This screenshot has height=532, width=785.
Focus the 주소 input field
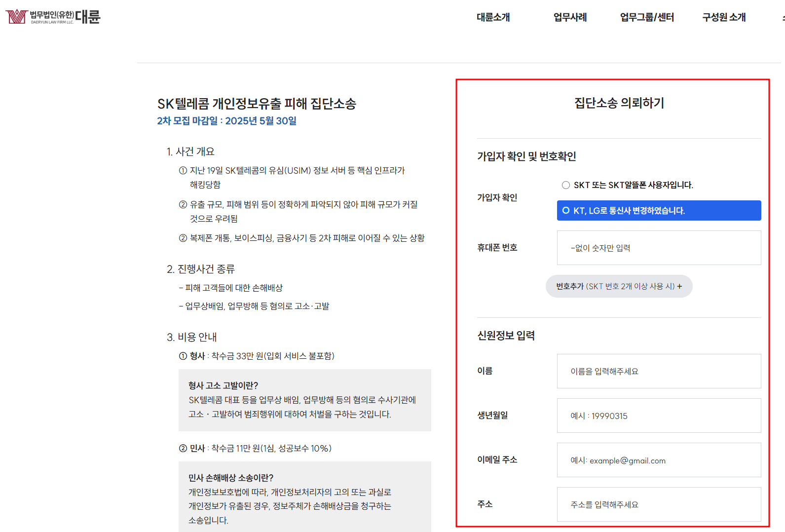tap(659, 504)
